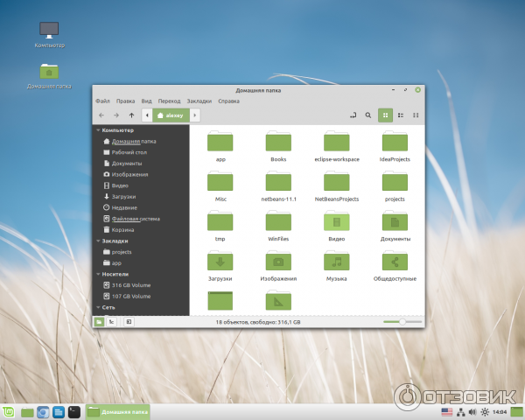Go up to the parent folder
This screenshot has width=525, height=420.
pos(131,115)
